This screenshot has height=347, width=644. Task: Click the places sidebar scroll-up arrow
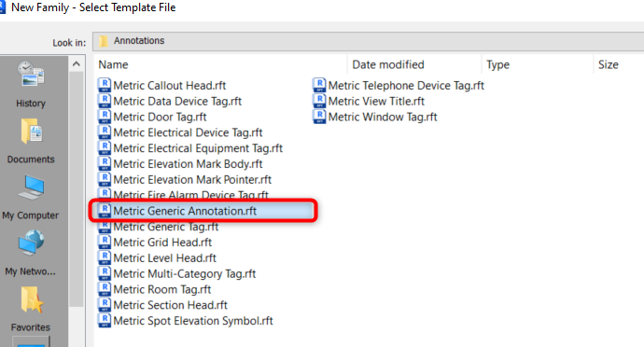(76, 64)
